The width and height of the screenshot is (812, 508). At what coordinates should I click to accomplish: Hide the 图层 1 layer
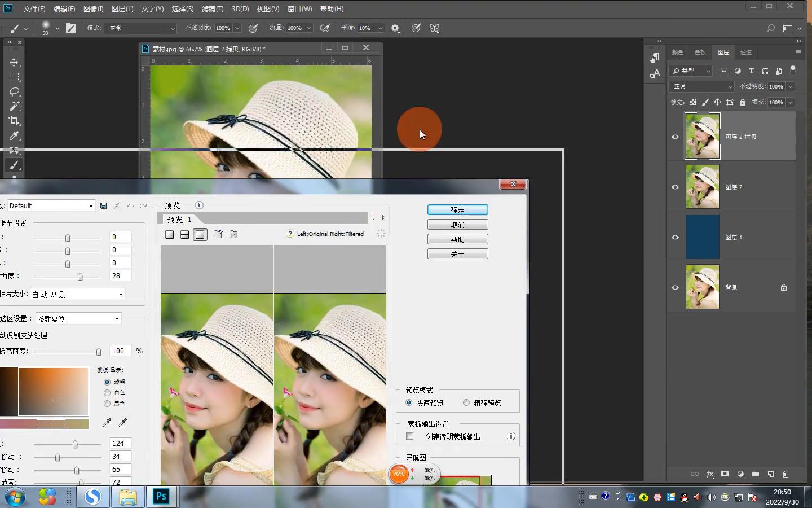pos(675,237)
